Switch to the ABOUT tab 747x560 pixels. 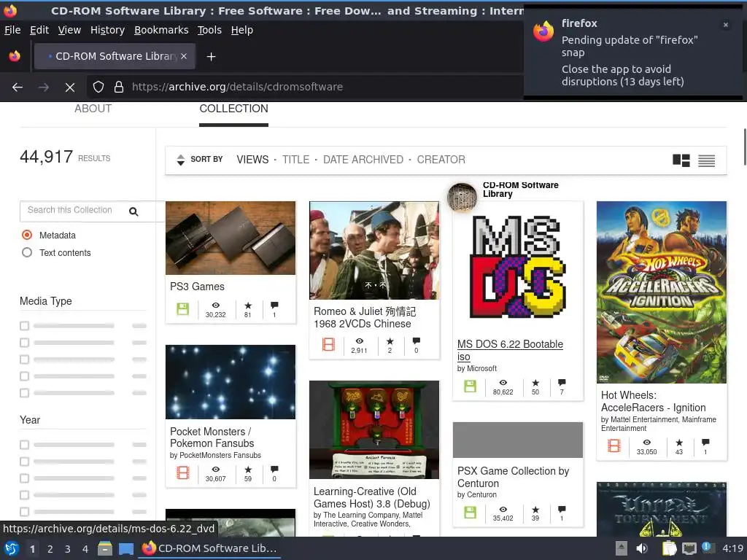[93, 109]
